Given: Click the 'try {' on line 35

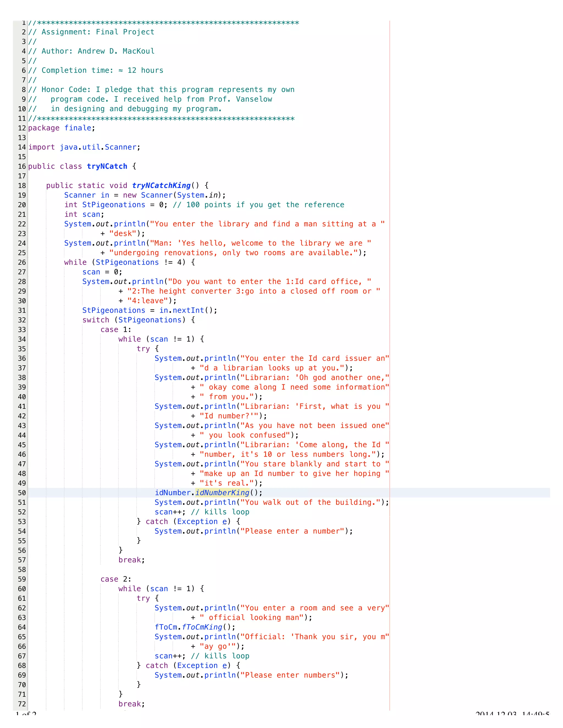Looking at the screenshot, I should tap(148, 349).
